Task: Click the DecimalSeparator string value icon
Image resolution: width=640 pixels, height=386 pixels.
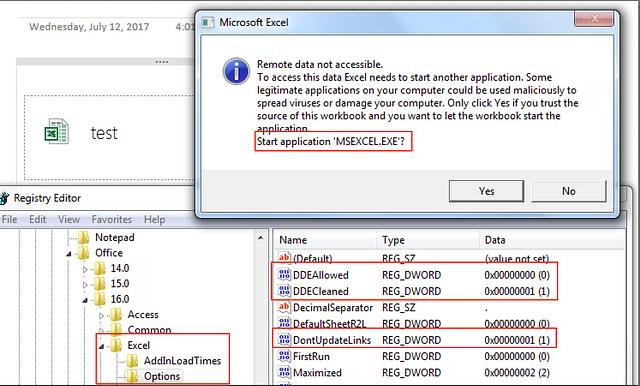Action: click(x=284, y=307)
